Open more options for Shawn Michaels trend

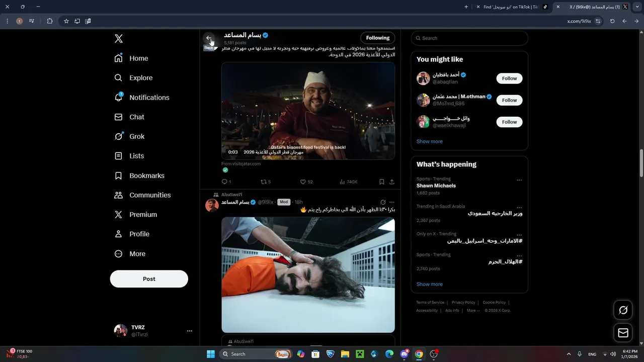point(519,180)
